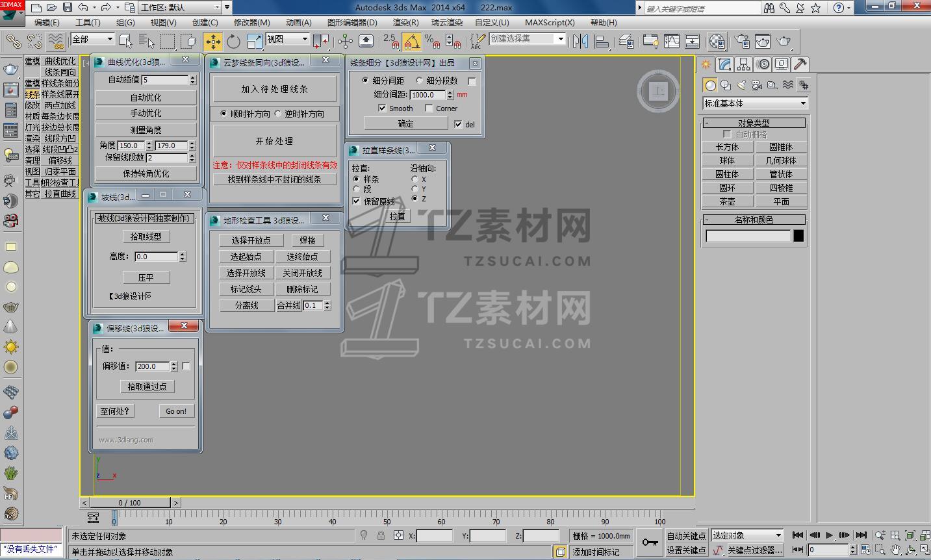931x560 pixels.
Task: Create a 茶壶 primitive
Action: click(x=727, y=201)
